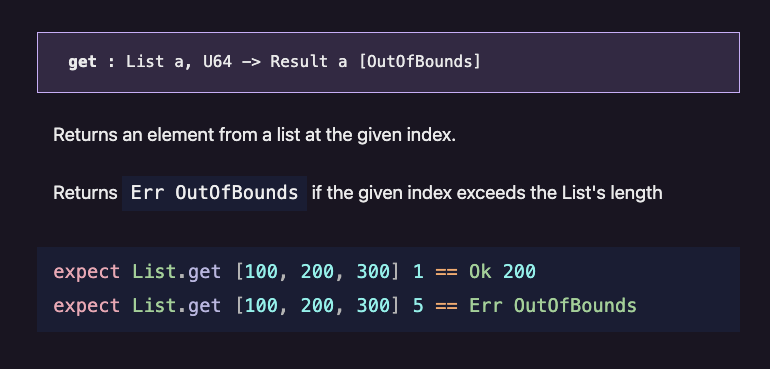
Task: Click the purple-bordered signature box's empty area
Action: click(609, 62)
